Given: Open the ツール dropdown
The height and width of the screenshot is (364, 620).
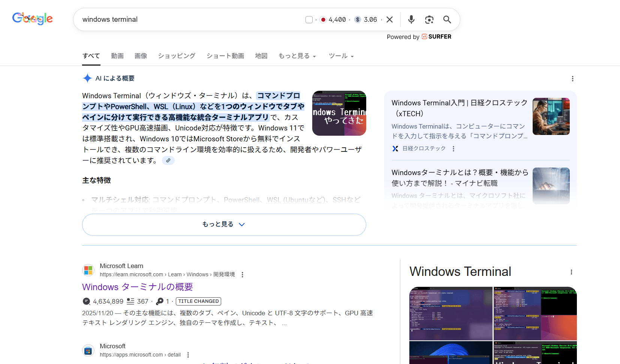Looking at the screenshot, I should click(340, 56).
